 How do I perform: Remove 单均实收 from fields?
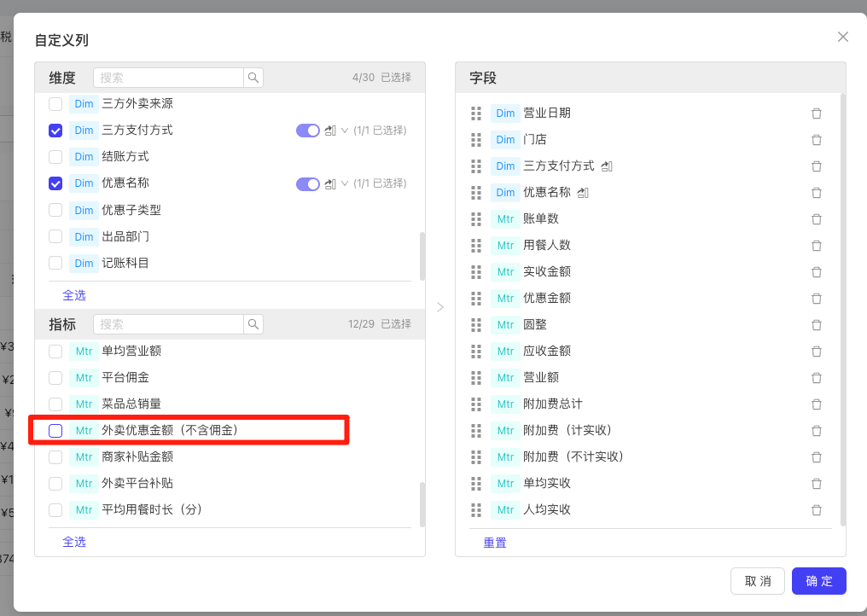tap(816, 484)
